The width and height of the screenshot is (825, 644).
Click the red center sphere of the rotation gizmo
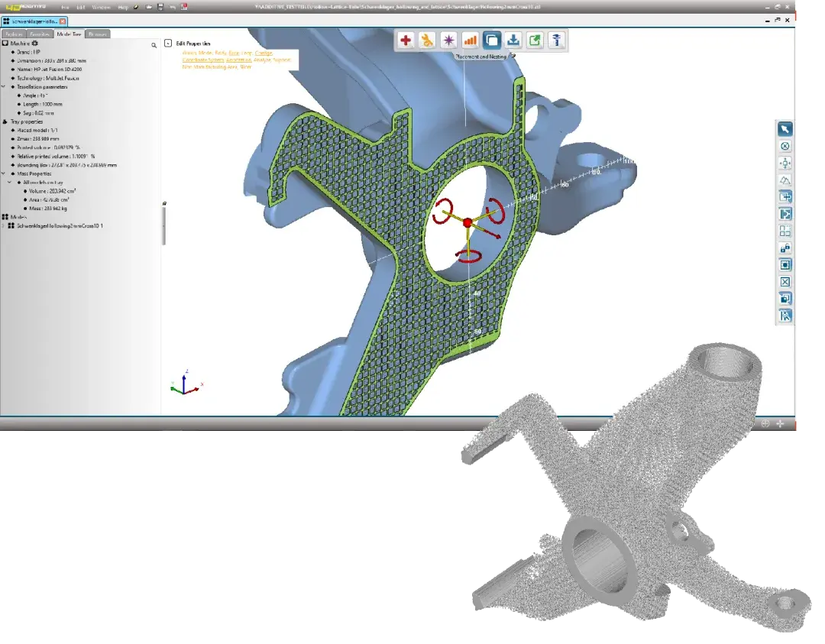467,222
